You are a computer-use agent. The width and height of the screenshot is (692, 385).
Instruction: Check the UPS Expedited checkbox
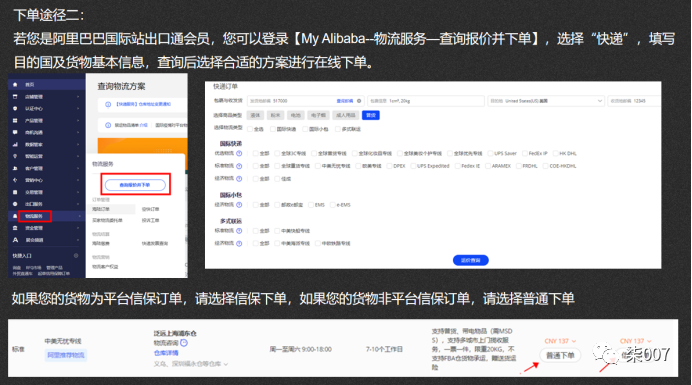pyautogui.click(x=413, y=166)
